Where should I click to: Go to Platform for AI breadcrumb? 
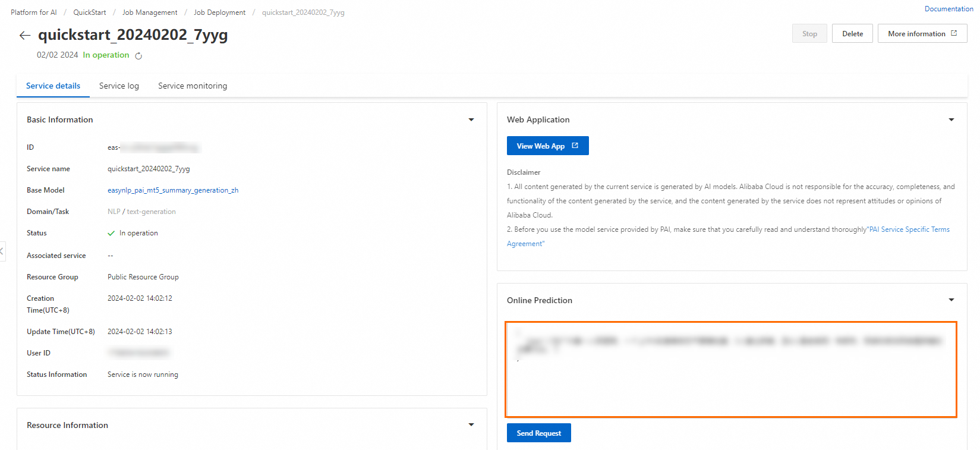click(34, 12)
